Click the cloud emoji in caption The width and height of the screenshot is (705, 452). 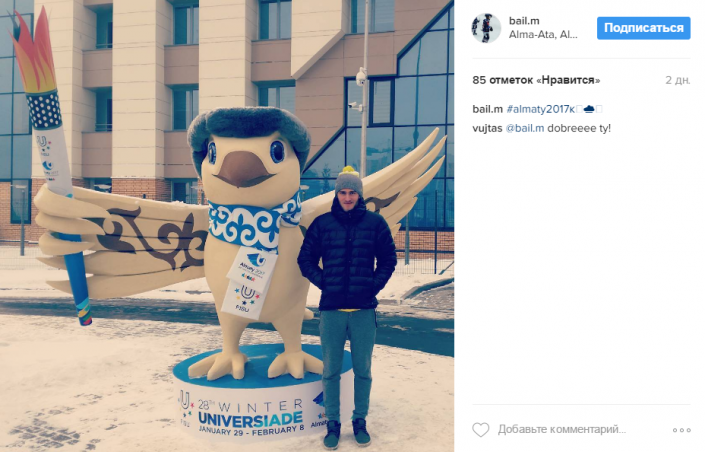coord(589,109)
